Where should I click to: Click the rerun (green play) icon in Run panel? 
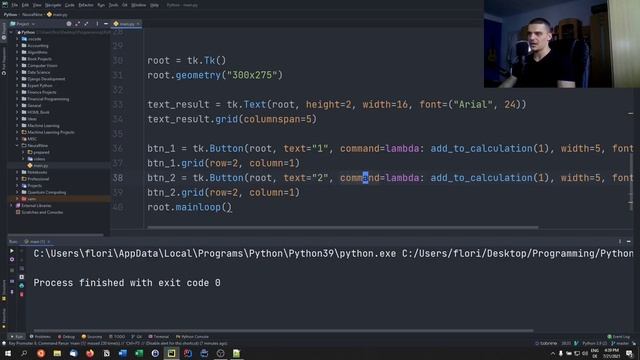pyautogui.click(x=12, y=251)
